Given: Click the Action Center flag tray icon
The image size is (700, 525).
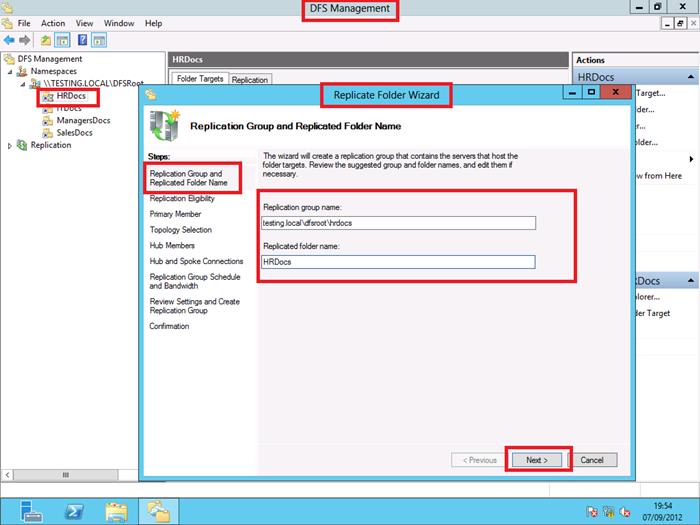Looking at the screenshot, I should (x=592, y=512).
